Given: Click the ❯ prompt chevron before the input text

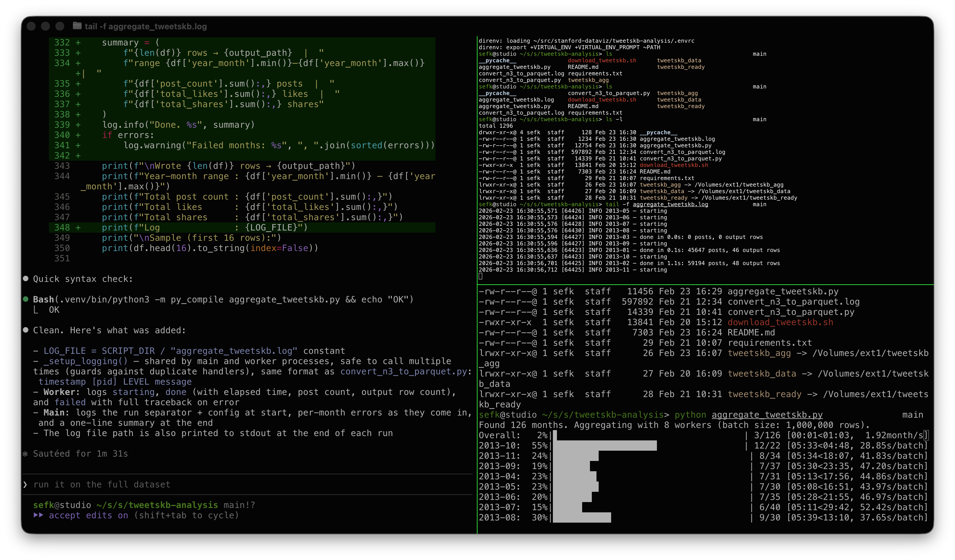Looking at the screenshot, I should click(26, 484).
